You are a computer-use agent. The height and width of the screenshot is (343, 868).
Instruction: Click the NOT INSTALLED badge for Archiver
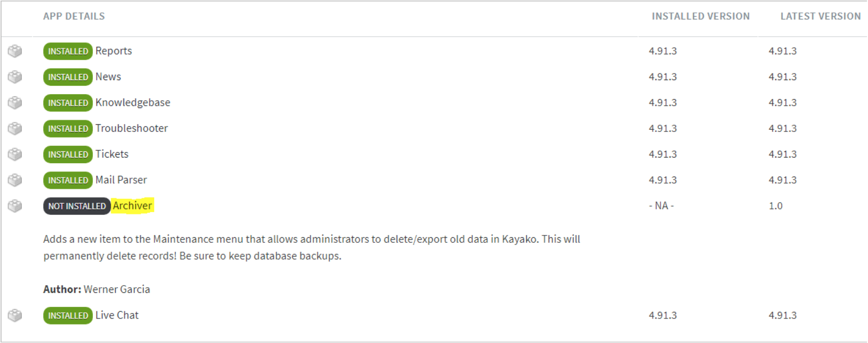click(77, 206)
